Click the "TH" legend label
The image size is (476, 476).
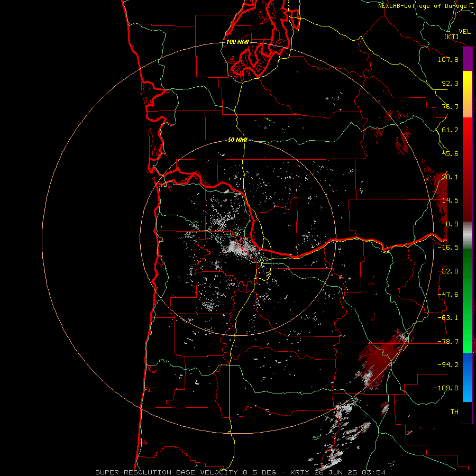(454, 412)
